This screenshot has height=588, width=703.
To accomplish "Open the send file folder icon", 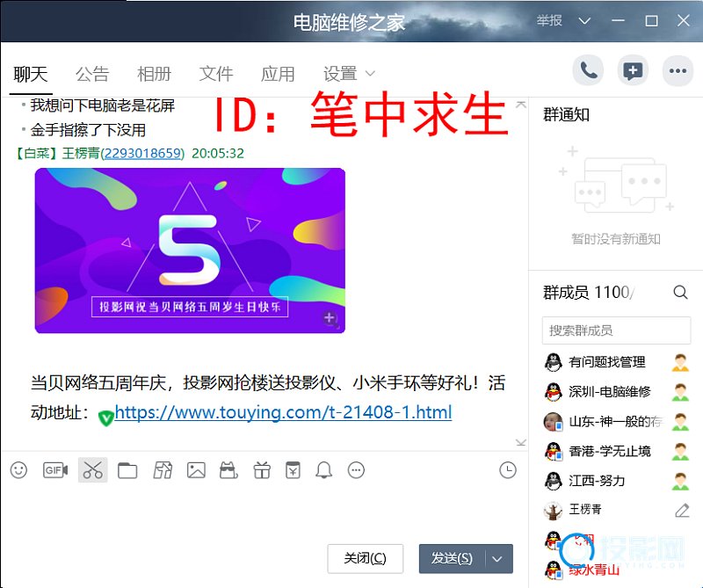I will pos(127,470).
